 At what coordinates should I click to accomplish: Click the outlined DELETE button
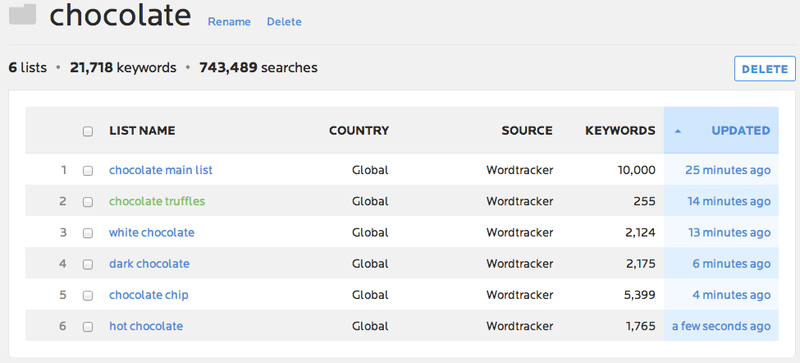(765, 69)
